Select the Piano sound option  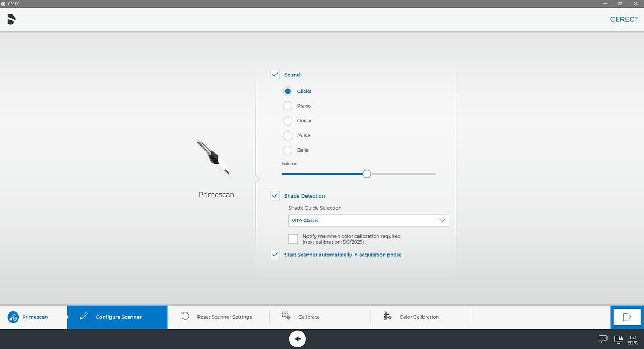(x=288, y=106)
